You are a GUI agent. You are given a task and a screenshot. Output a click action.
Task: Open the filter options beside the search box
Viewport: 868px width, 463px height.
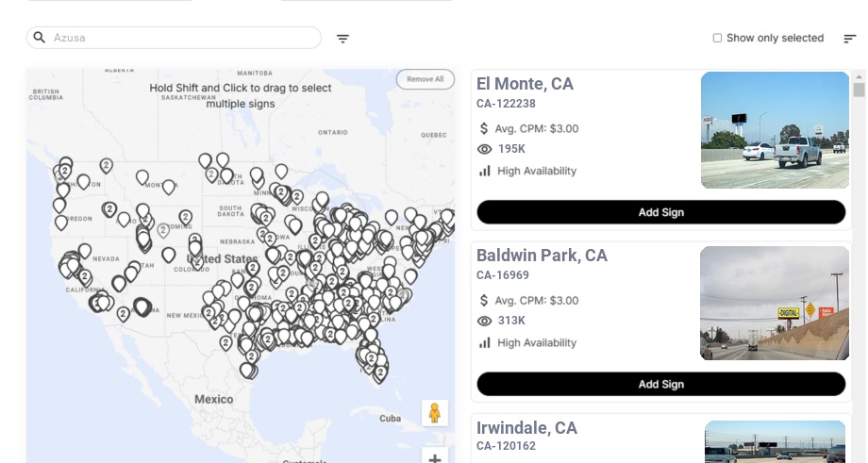342,39
